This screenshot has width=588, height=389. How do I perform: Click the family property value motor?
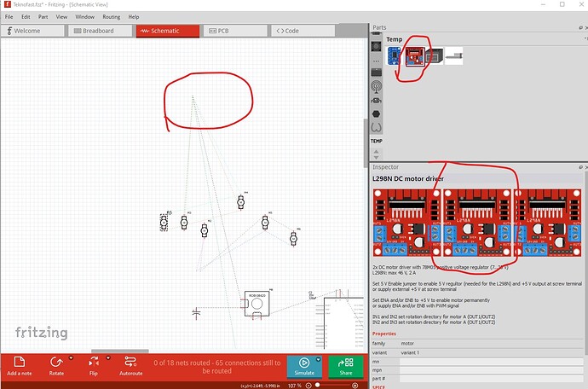click(407, 344)
